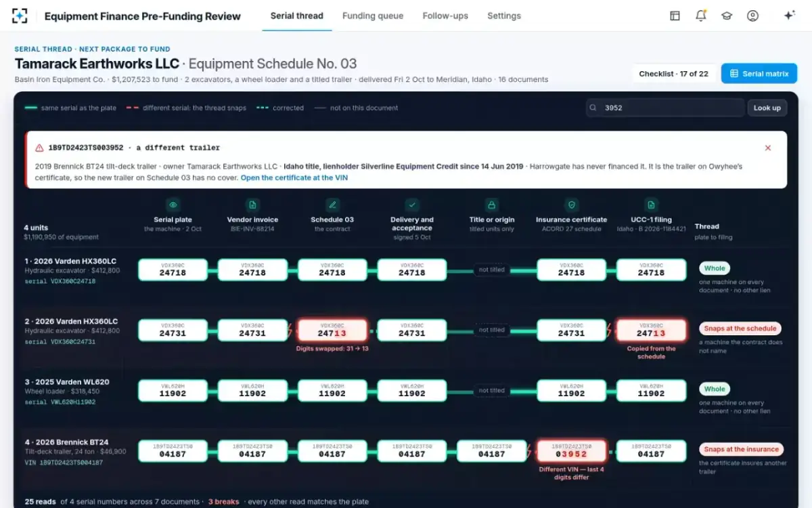This screenshot has height=508, width=812.
Task: Open the layout panel icon in the header
Action: pos(675,16)
